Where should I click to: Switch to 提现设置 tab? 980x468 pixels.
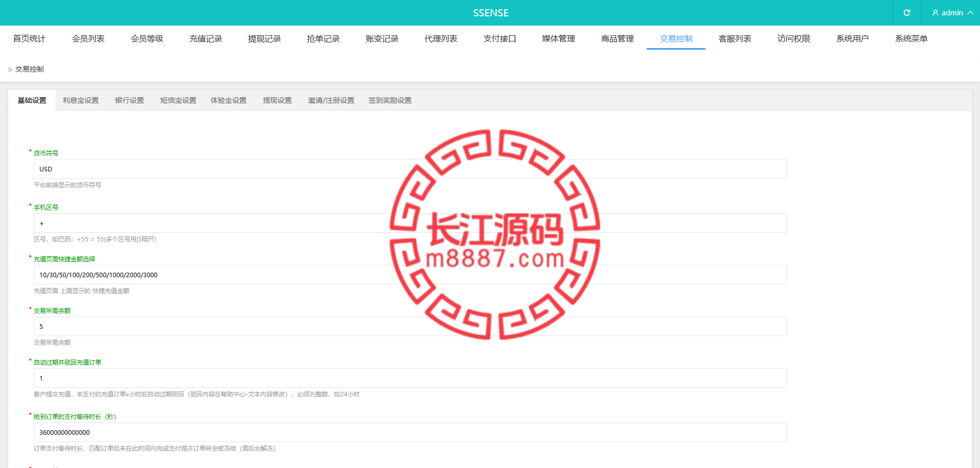(x=277, y=101)
